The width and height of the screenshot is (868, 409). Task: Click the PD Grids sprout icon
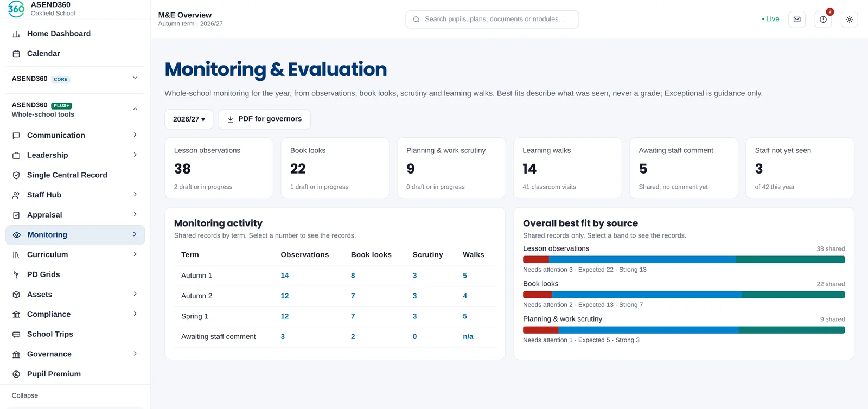pyautogui.click(x=16, y=275)
